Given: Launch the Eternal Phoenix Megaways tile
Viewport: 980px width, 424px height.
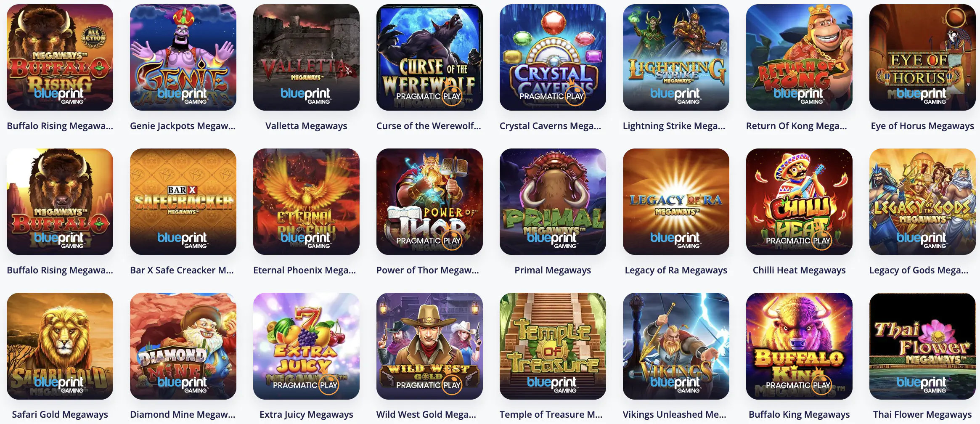Looking at the screenshot, I should (x=306, y=201).
